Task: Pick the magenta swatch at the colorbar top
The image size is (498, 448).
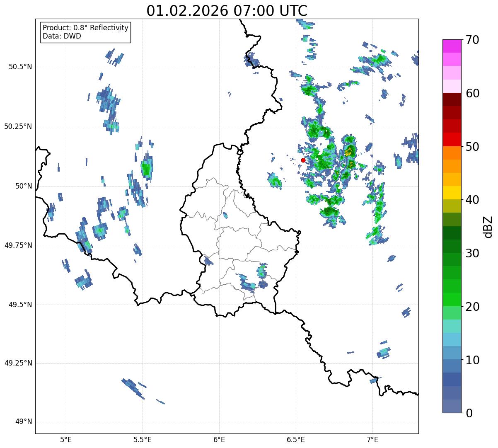Action: click(x=452, y=46)
